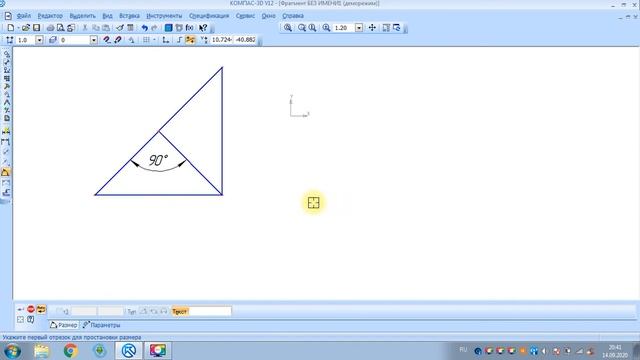The width and height of the screenshot is (640, 360).
Task: Click the Create object arrow icon
Action: click(20, 309)
